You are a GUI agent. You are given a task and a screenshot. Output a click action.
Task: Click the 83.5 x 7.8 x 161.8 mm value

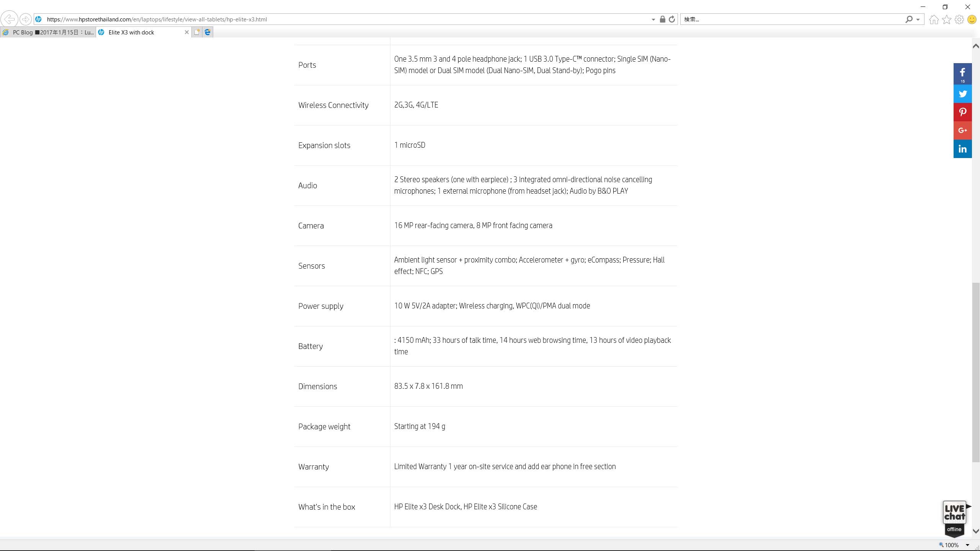428,386
